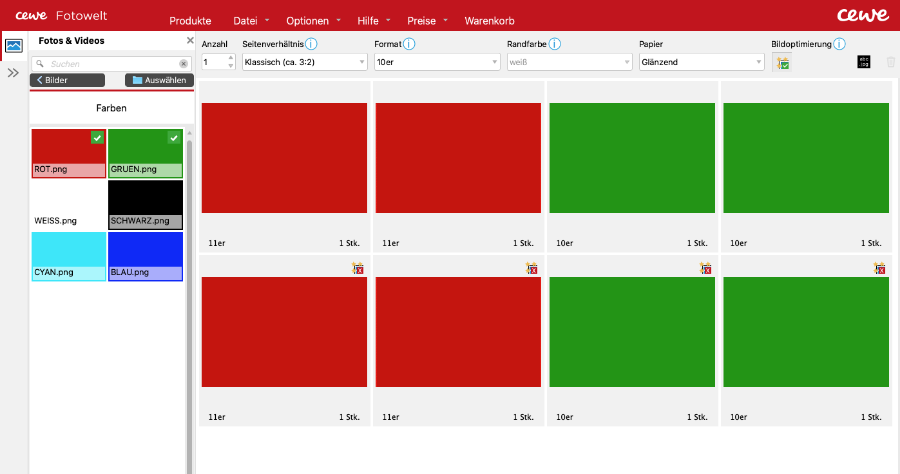Click the info icon next to Randfarbe
Screen dimensions: 900x474
tap(554, 44)
